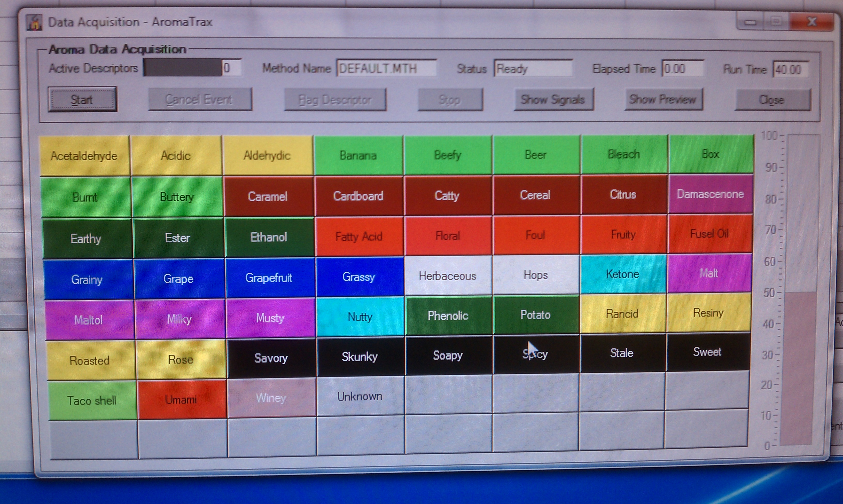Select the Ethanol descriptor tile
Viewport: 843px width, 504px height.
click(269, 237)
